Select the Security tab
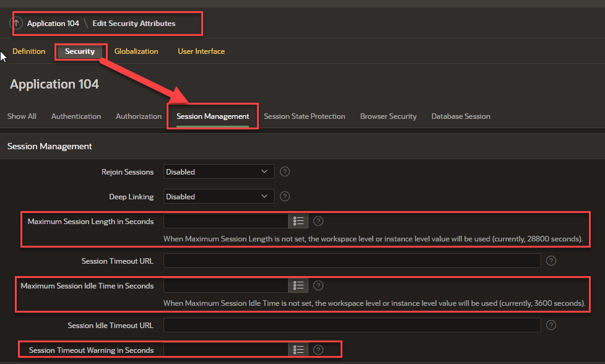Viewport: 605px width, 364px height. pyautogui.click(x=80, y=51)
